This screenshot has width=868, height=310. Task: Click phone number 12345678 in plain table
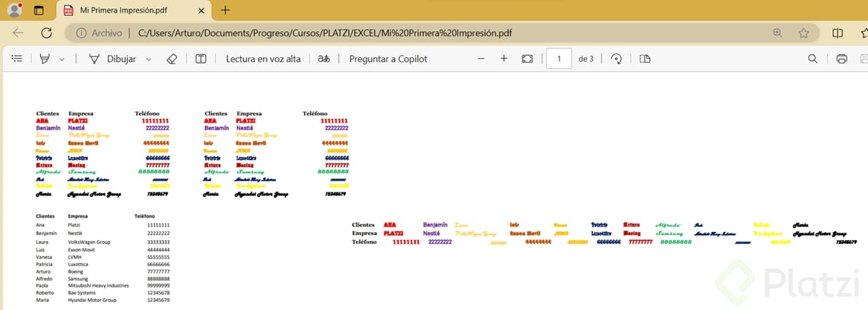pos(158,293)
